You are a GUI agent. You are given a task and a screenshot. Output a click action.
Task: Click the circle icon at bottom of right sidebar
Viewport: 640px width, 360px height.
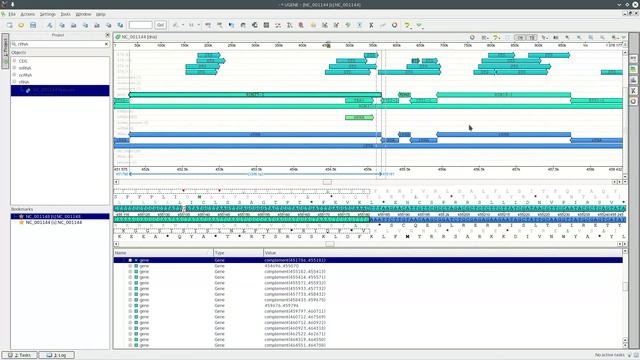pos(633,101)
